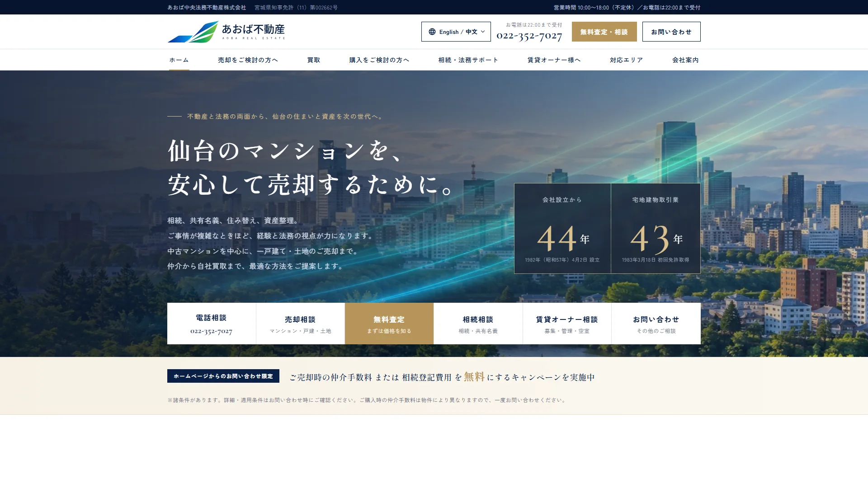
Task: Select the ホーム nav item
Action: 179,60
